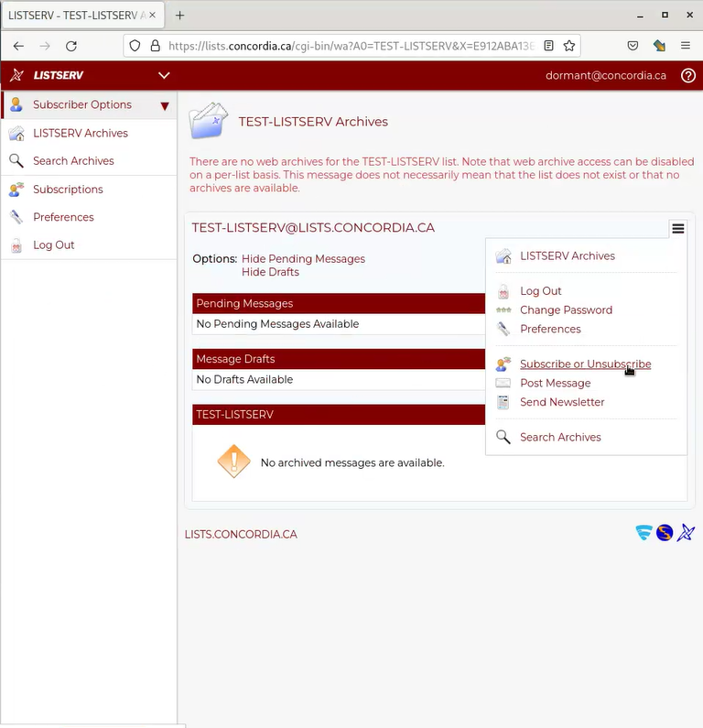This screenshot has height=728, width=703.
Task: Choose Preferences in popup menu
Action: 550,329
